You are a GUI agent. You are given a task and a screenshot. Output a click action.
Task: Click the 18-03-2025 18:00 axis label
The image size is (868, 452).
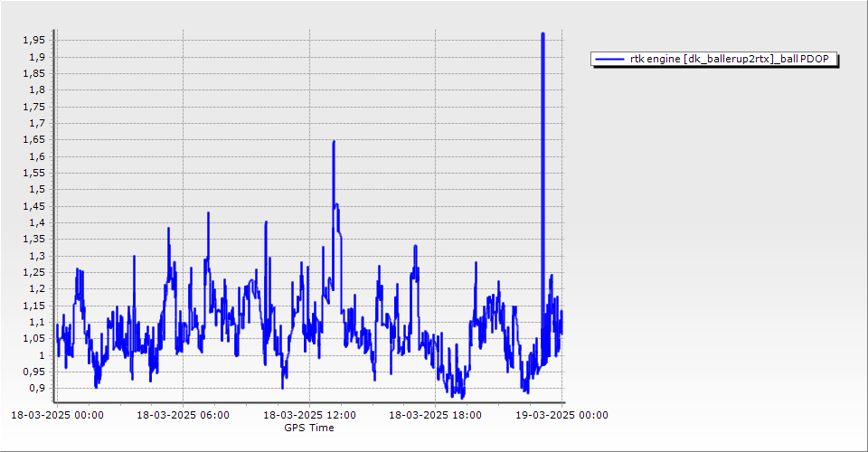(435, 415)
